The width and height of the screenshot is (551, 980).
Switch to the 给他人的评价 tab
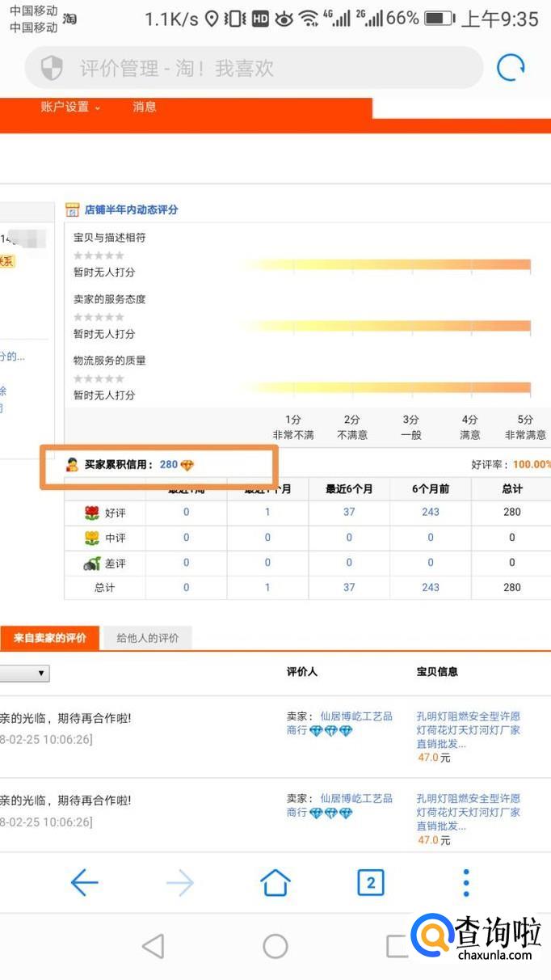(x=148, y=638)
